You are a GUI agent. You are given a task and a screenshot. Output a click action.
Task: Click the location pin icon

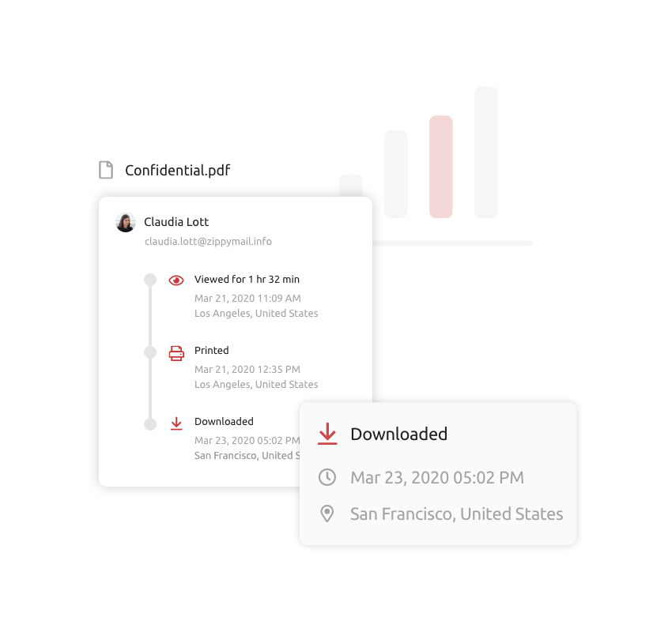tap(327, 513)
